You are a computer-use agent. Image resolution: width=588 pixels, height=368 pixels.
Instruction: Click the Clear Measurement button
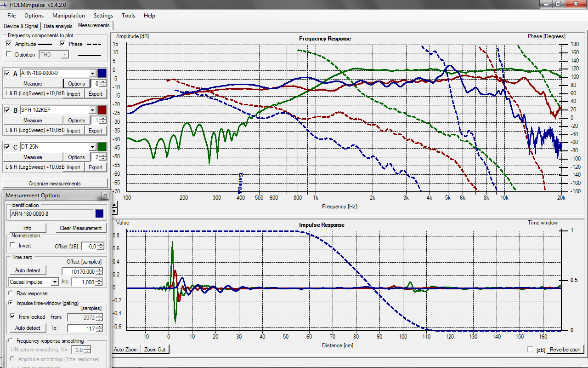tap(81, 228)
